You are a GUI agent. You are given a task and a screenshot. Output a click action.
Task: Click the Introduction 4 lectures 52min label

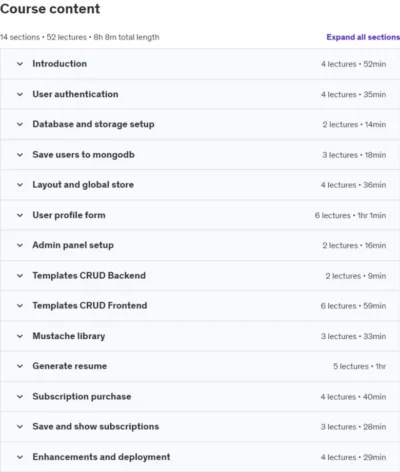(x=354, y=64)
